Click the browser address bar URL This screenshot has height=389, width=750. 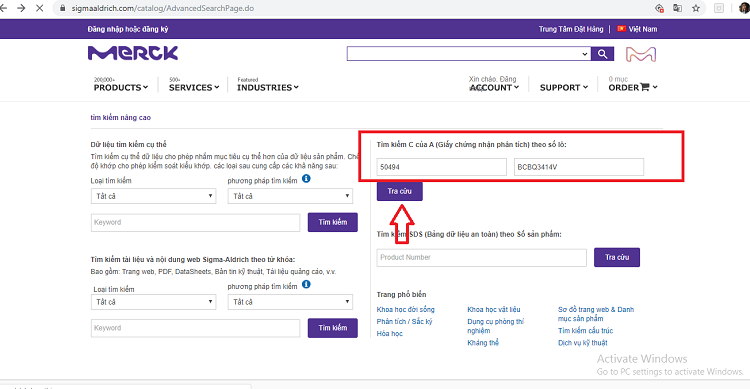pyautogui.click(x=163, y=8)
